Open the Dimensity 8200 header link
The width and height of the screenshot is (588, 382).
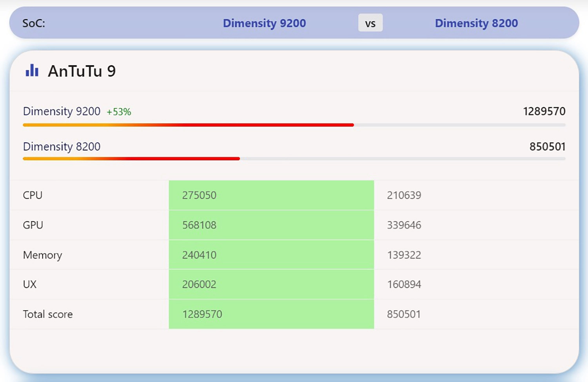click(476, 23)
